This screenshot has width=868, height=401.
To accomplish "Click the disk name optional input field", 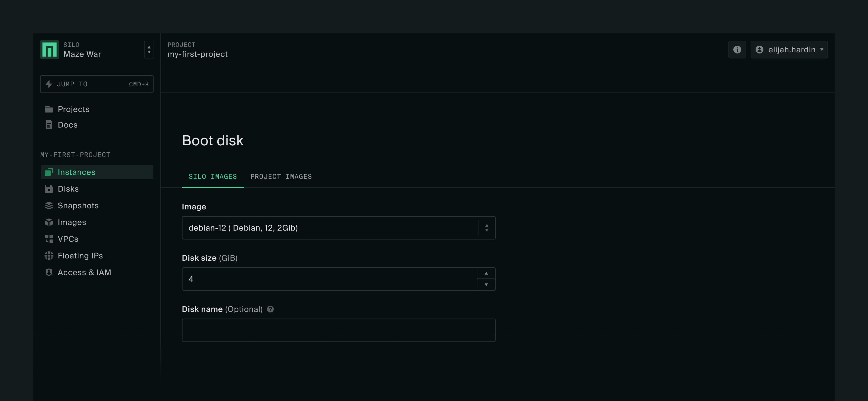I will click(x=339, y=330).
